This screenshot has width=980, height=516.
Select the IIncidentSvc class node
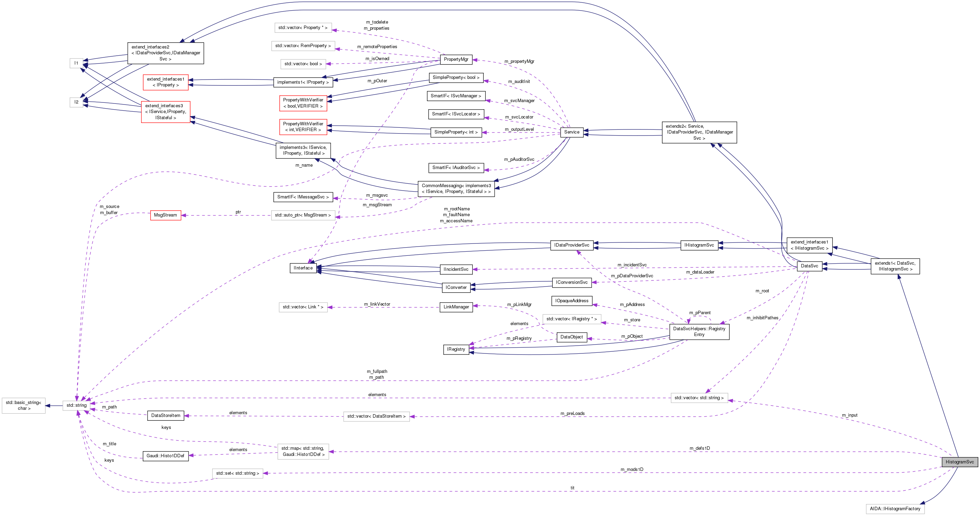[x=456, y=269]
